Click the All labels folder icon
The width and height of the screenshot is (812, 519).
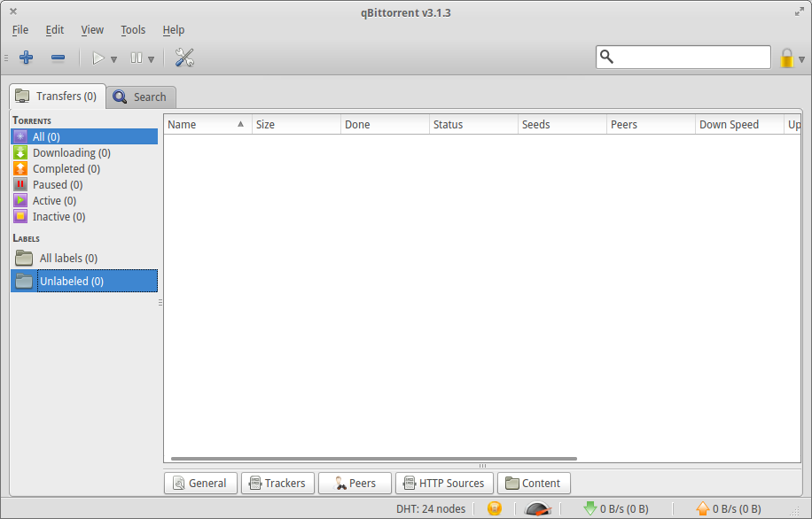24,258
